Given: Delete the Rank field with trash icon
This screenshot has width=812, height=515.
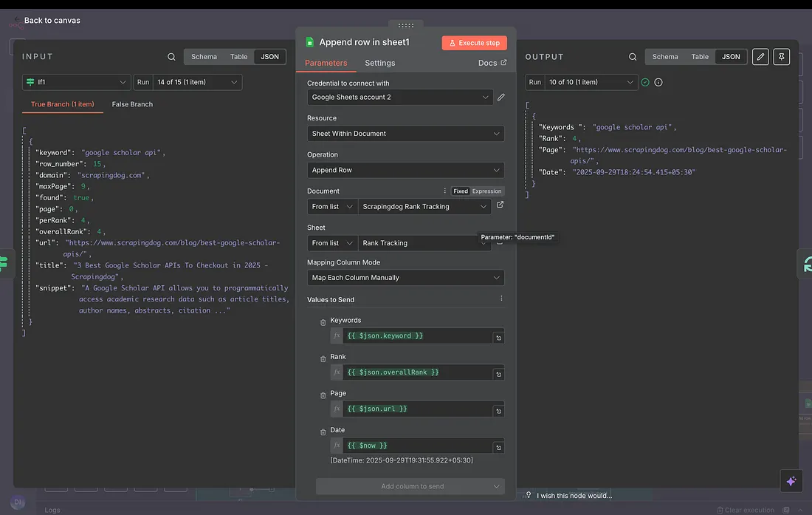Looking at the screenshot, I should [323, 359].
